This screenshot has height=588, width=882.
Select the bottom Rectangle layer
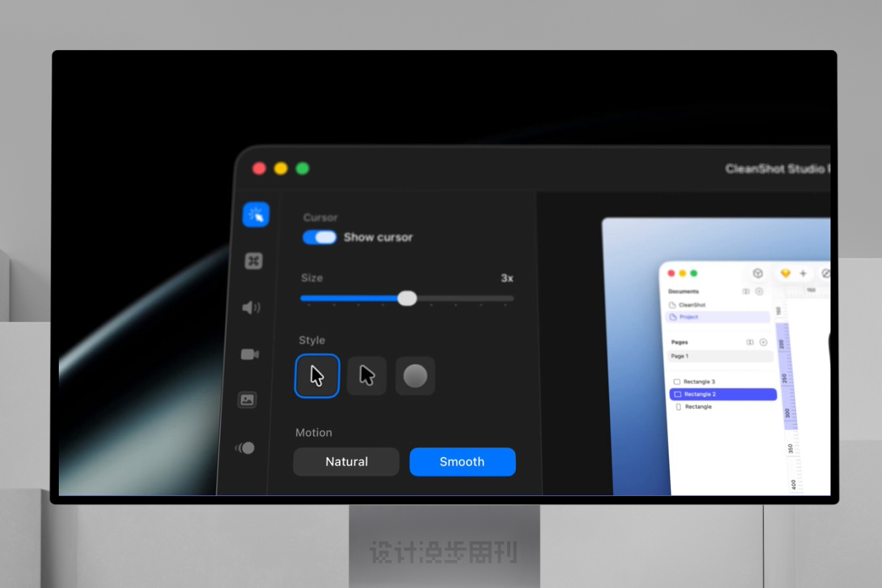tap(724, 406)
